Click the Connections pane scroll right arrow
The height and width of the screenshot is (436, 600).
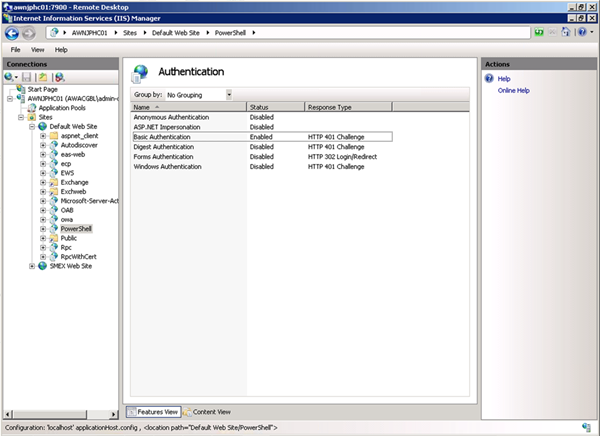113,414
